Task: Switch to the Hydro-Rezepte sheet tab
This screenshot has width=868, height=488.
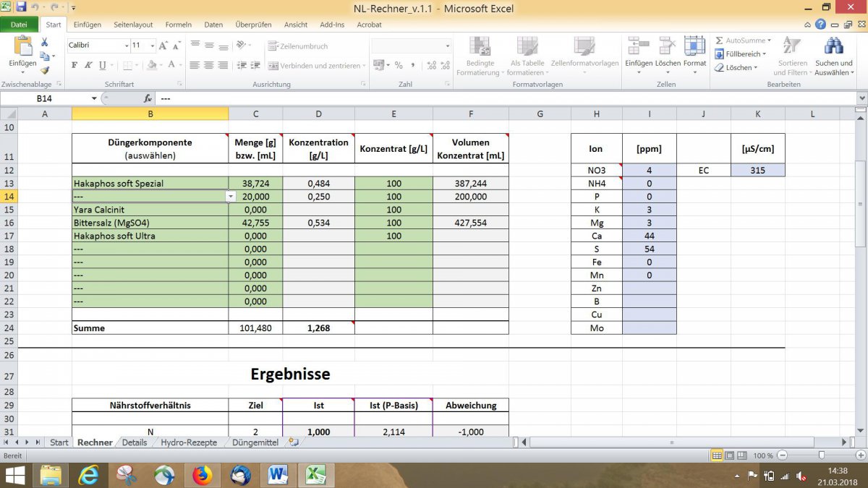Action: point(189,442)
